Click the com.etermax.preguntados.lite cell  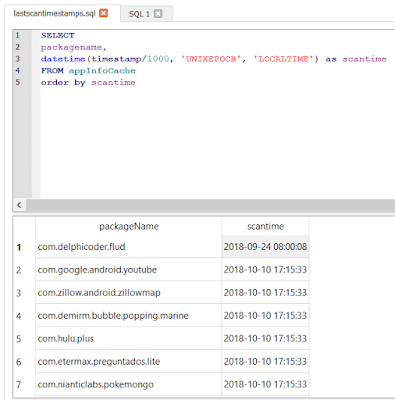(x=129, y=362)
